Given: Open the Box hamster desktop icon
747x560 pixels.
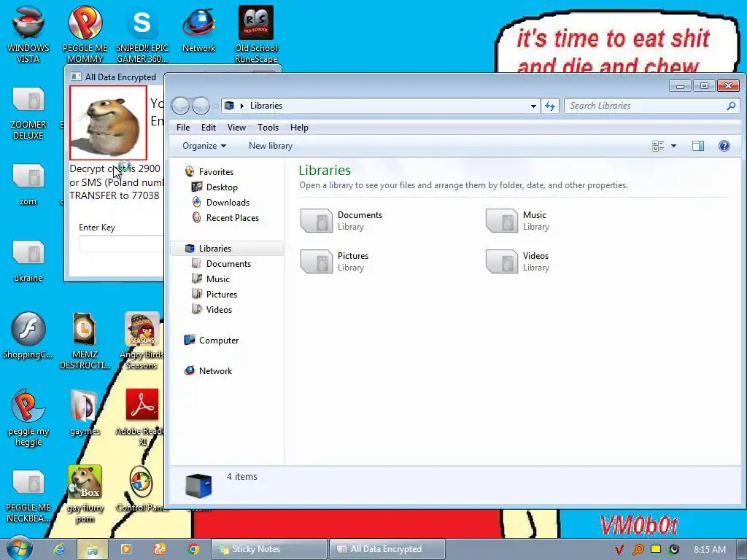Looking at the screenshot, I should coord(85,494).
